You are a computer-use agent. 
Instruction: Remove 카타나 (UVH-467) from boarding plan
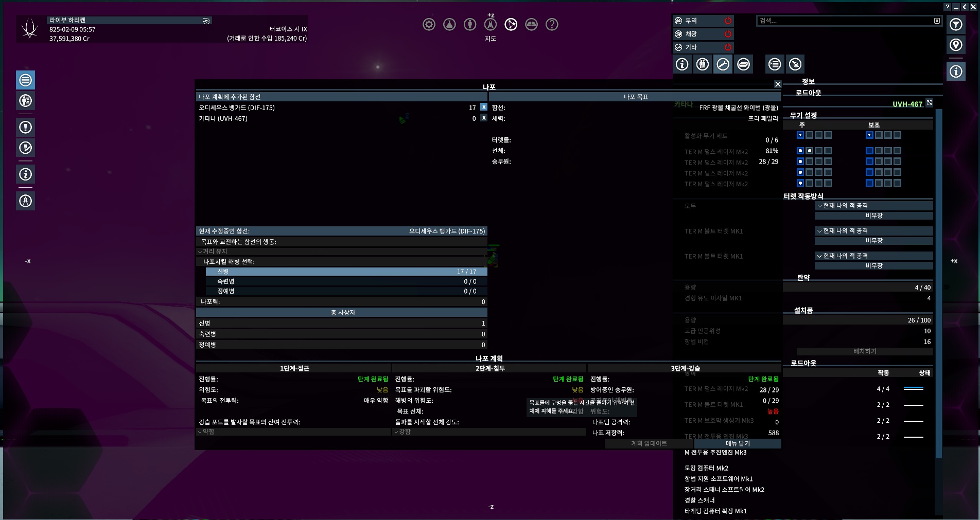click(484, 118)
